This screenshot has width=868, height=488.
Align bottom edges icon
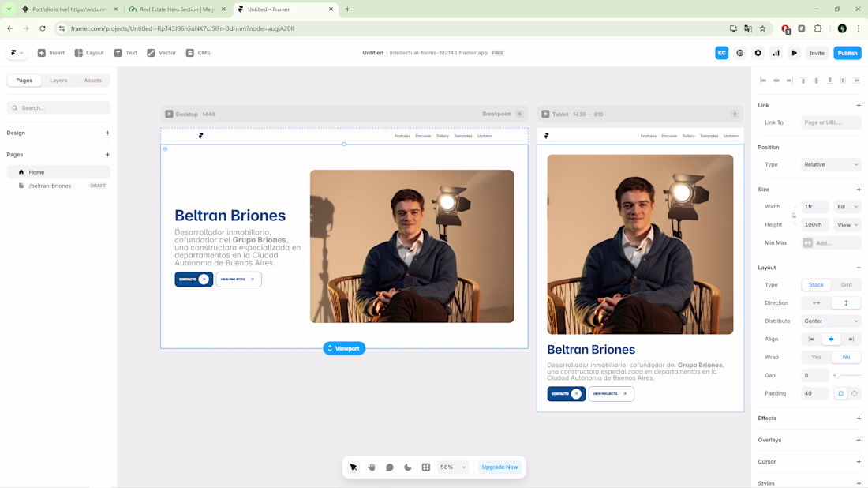point(830,81)
